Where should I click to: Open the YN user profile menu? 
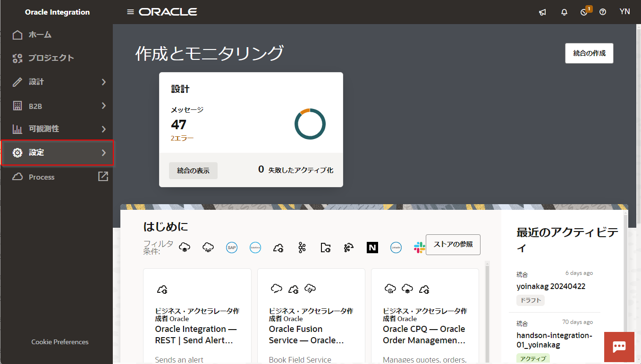point(624,12)
